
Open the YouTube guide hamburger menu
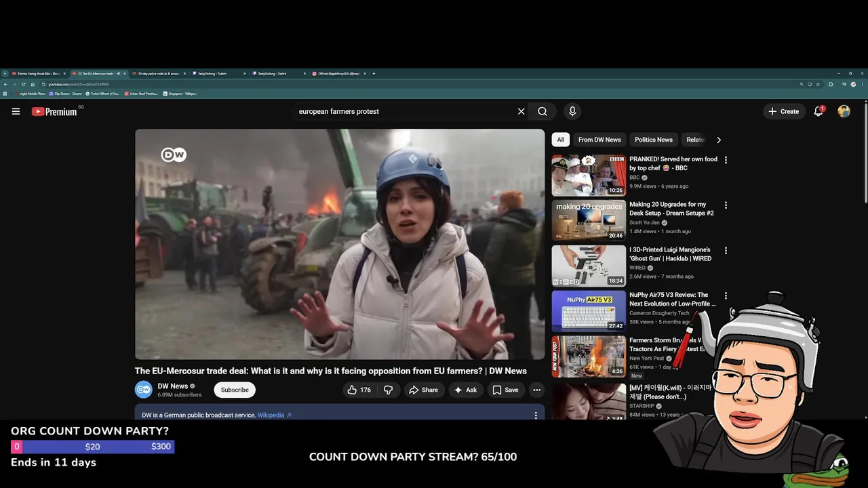click(16, 111)
